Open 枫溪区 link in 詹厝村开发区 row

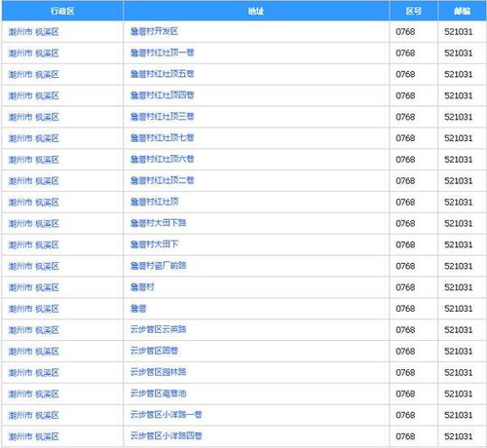47,32
